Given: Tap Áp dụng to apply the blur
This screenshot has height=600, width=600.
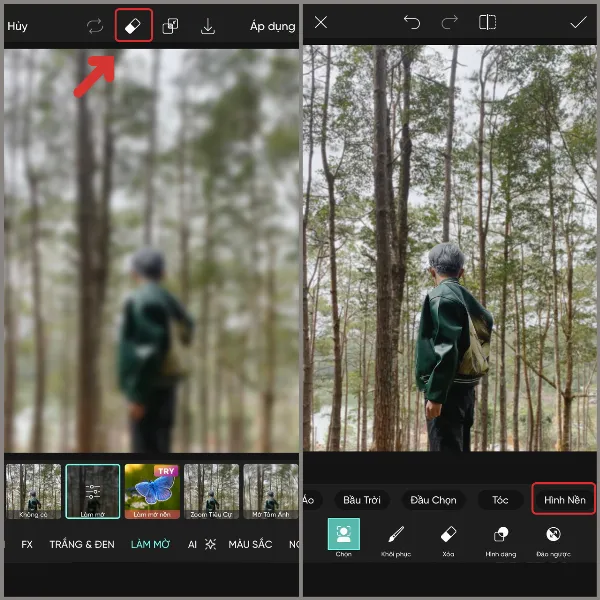Looking at the screenshot, I should click(x=273, y=27).
